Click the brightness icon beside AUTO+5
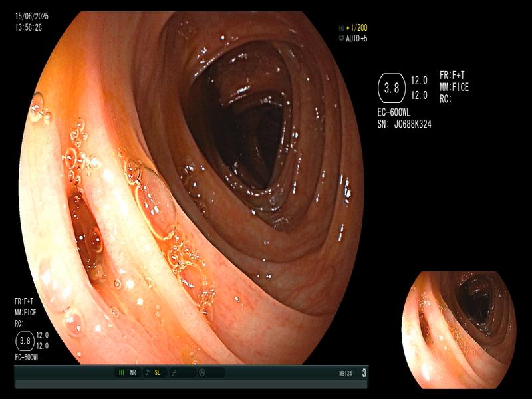 click(341, 38)
